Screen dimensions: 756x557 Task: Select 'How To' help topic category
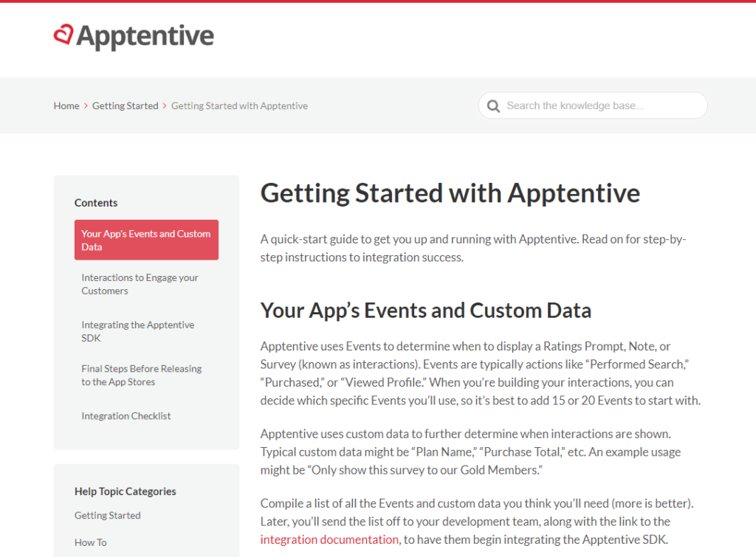[90, 542]
